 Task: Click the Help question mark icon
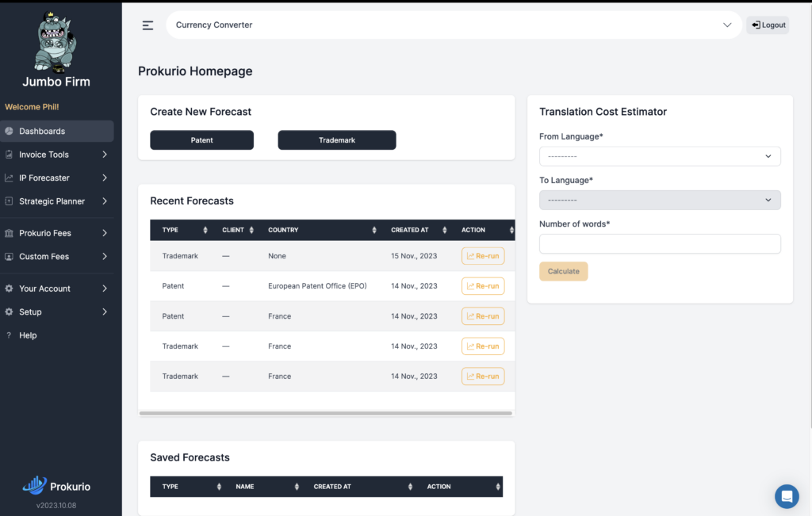pyautogui.click(x=9, y=334)
